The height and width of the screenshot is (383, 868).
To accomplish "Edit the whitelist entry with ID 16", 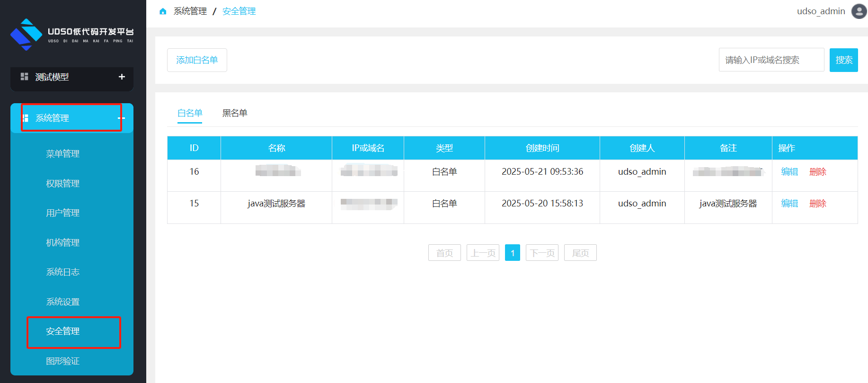I will tap(789, 172).
